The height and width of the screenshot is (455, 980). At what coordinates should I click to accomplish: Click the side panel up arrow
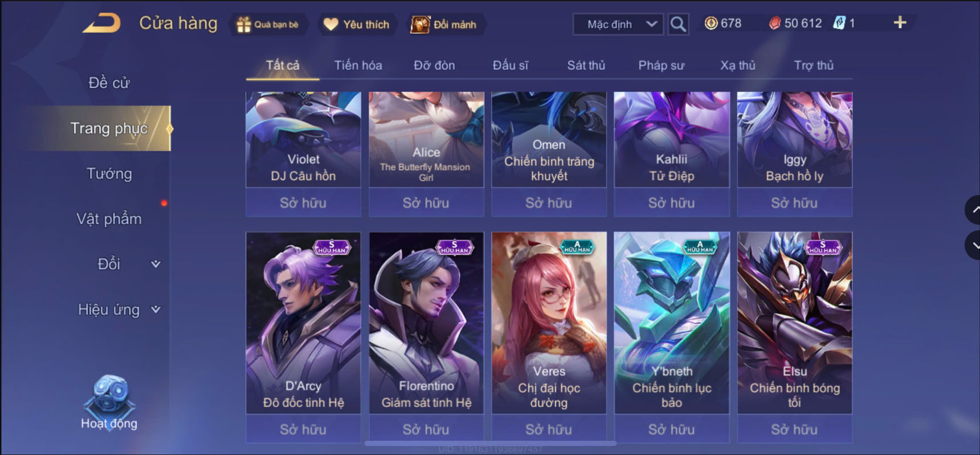tap(973, 210)
